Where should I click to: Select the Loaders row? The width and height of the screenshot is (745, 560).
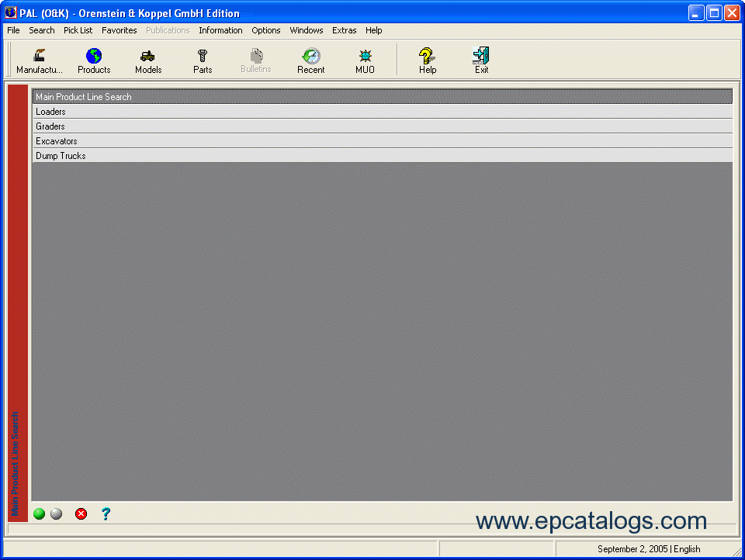point(383,112)
